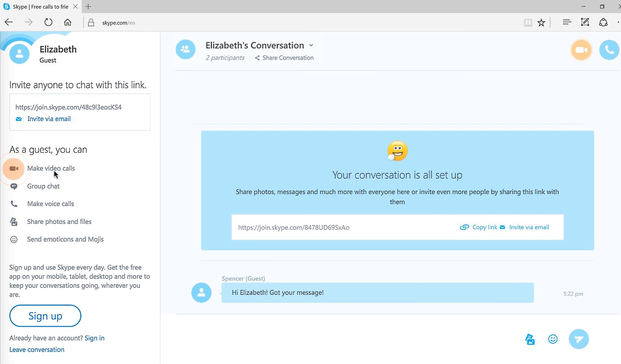Click Make video calls text

51,168
